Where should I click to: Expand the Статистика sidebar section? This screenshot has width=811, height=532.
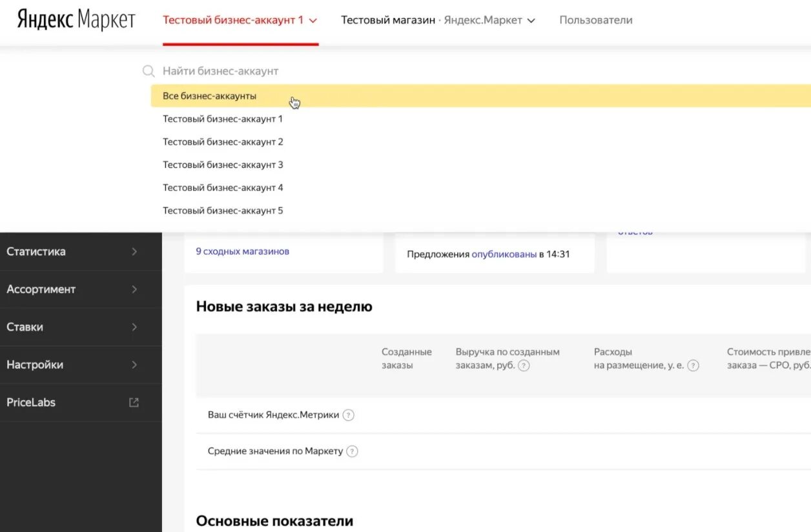pyautogui.click(x=81, y=251)
